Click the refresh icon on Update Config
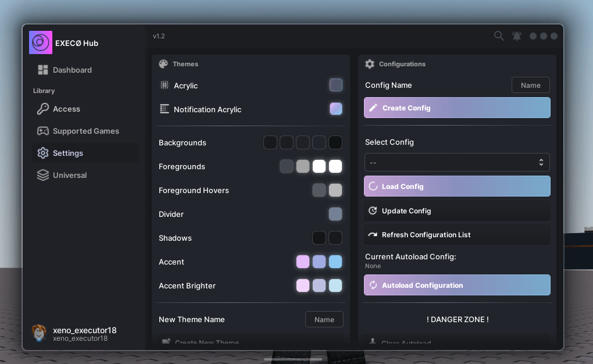Viewport: 593px width, 364px height. [373, 210]
